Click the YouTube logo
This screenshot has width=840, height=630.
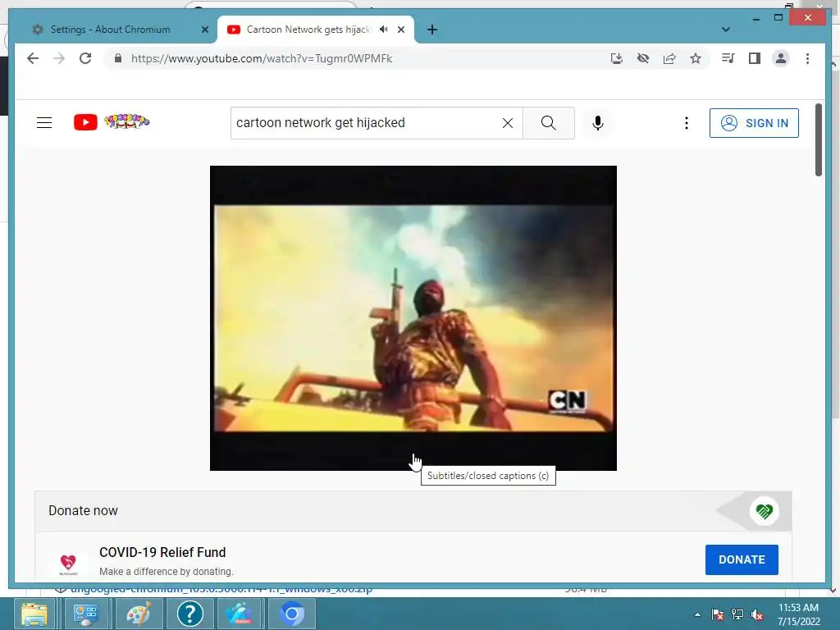[112, 122]
